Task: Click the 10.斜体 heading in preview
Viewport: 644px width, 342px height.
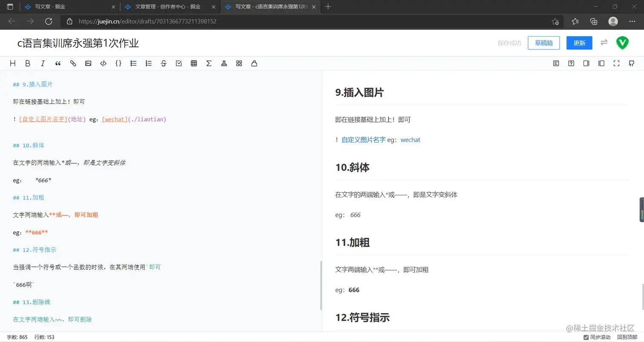Action: coord(352,168)
